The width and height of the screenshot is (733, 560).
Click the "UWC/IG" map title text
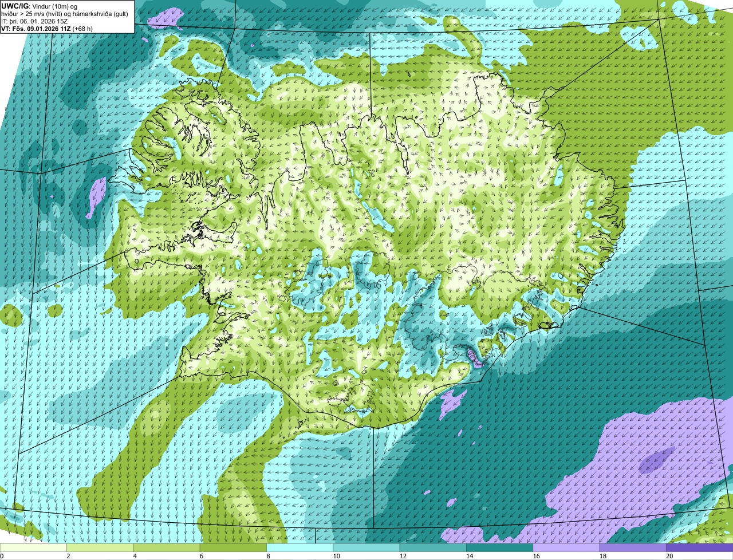click(x=14, y=6)
